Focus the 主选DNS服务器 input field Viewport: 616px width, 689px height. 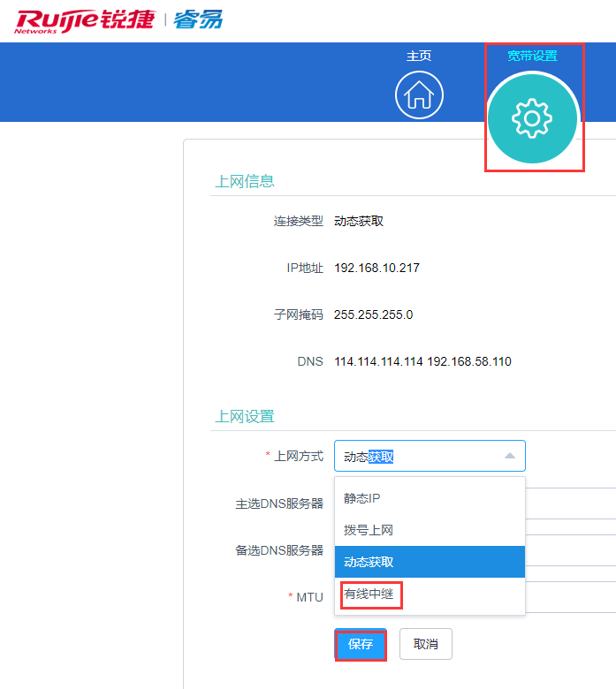(x=571, y=503)
